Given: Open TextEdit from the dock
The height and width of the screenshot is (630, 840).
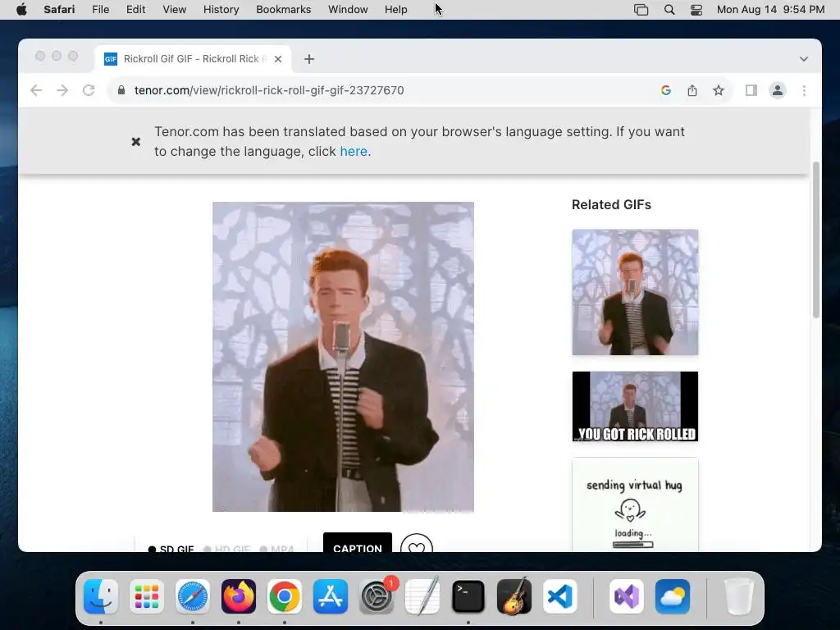Looking at the screenshot, I should [422, 596].
